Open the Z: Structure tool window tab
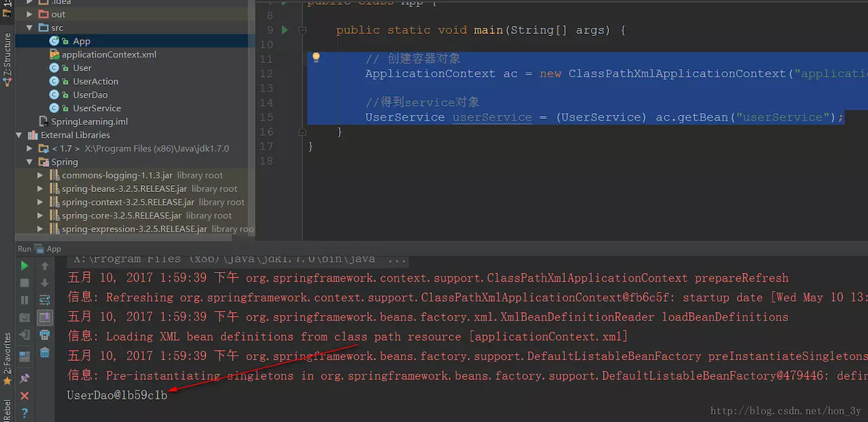 [x=7, y=59]
